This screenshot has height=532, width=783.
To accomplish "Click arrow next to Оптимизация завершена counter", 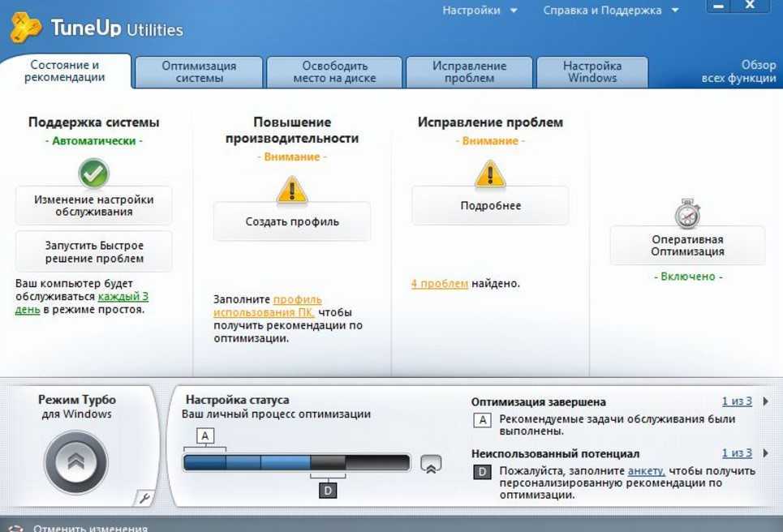I will [765, 401].
